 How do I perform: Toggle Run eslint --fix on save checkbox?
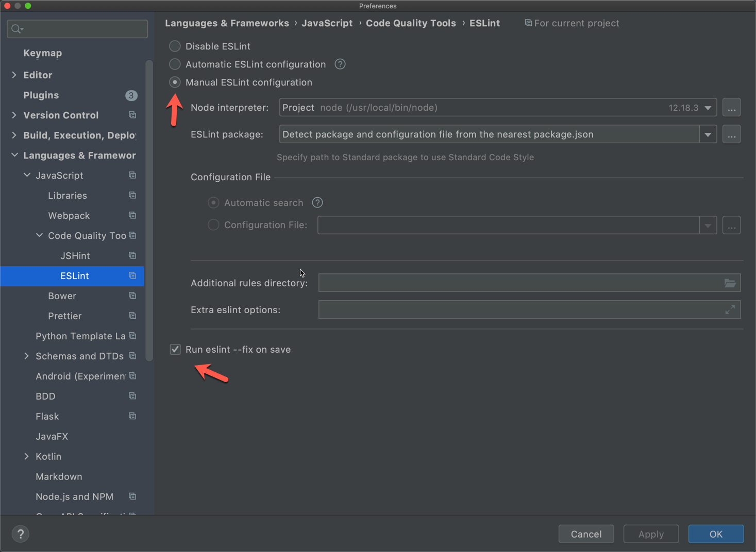[175, 350]
